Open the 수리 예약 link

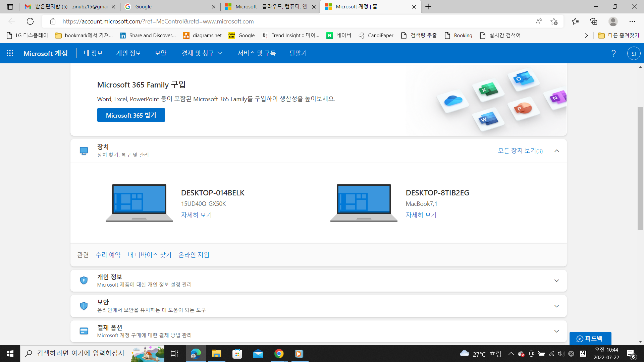(108, 255)
